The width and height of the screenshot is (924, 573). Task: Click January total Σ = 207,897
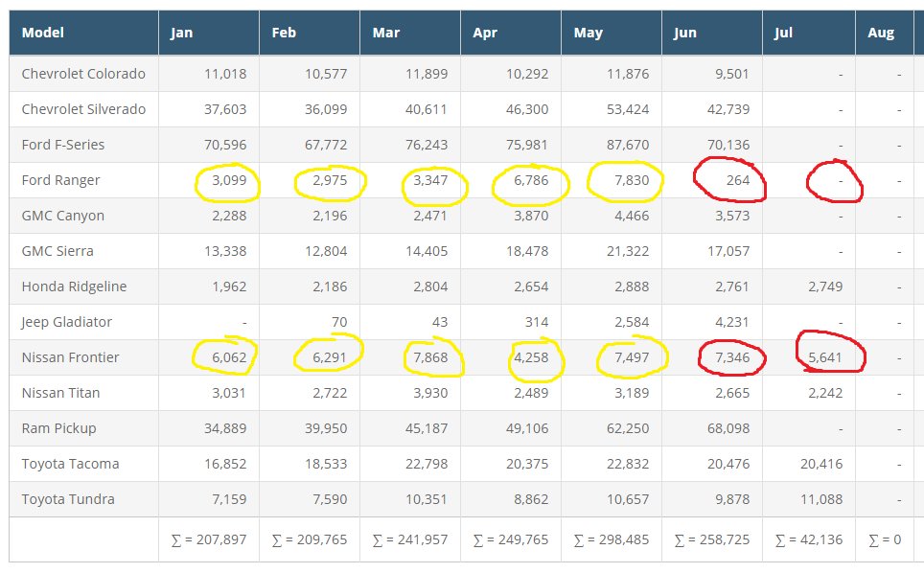point(209,540)
